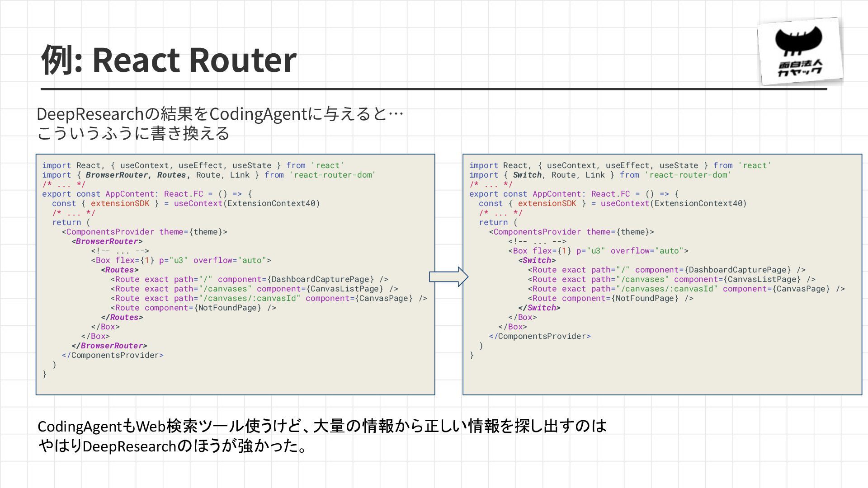Viewport: 868px width, 488px height.
Task: Click the Kayac logo in top-right corner
Action: (799, 52)
